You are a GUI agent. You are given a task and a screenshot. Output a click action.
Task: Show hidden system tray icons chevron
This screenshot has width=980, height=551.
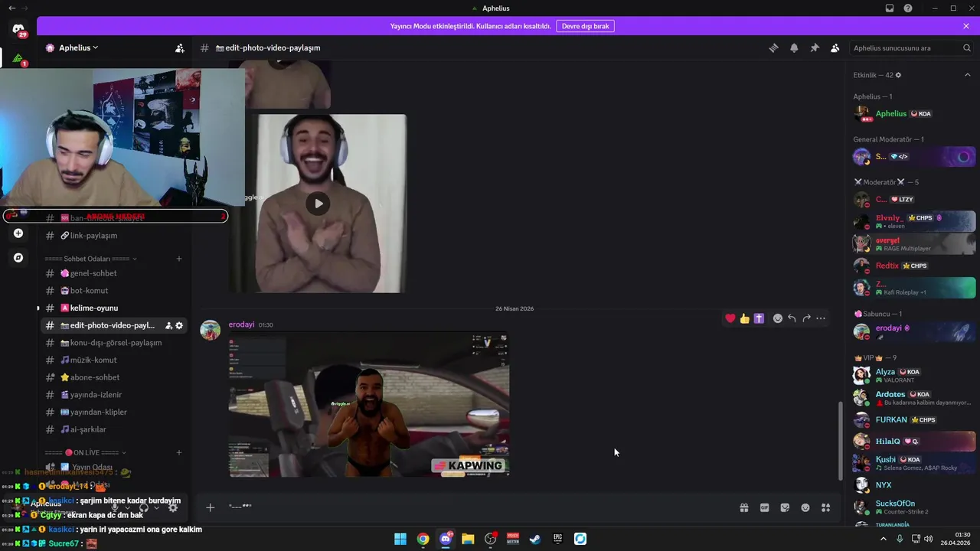(x=884, y=539)
